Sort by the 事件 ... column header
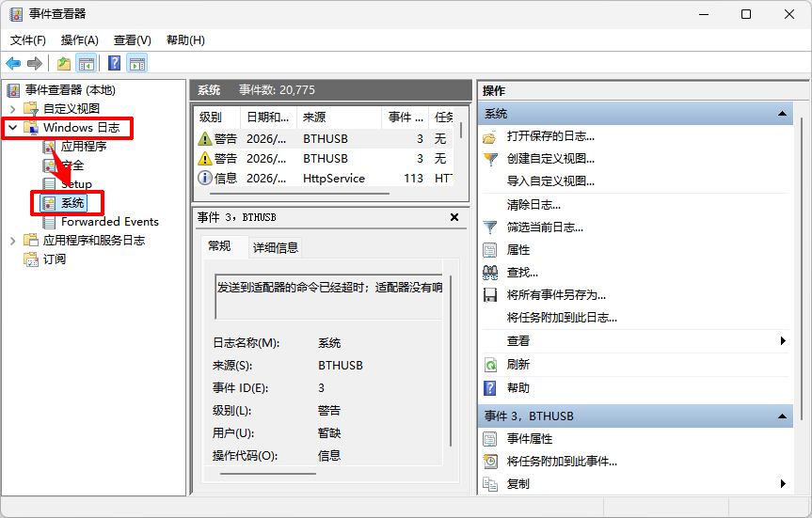This screenshot has width=812, height=518. tap(406, 118)
